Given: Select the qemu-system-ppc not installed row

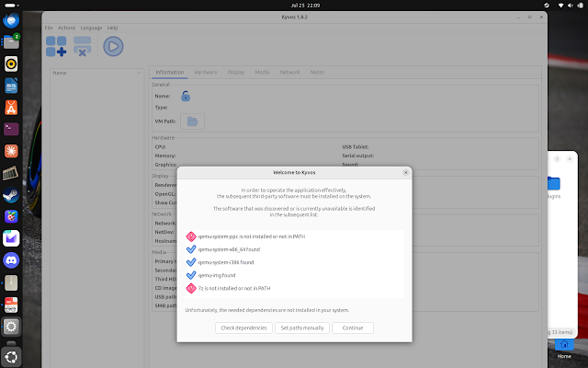Looking at the screenshot, I should tap(294, 236).
